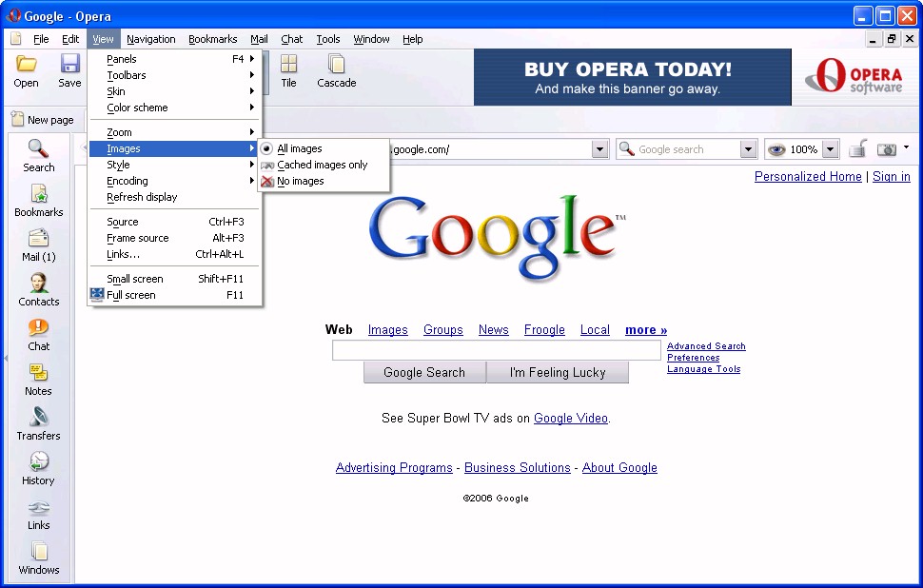The width and height of the screenshot is (923, 588).
Task: Select the All images option
Action: point(299,148)
